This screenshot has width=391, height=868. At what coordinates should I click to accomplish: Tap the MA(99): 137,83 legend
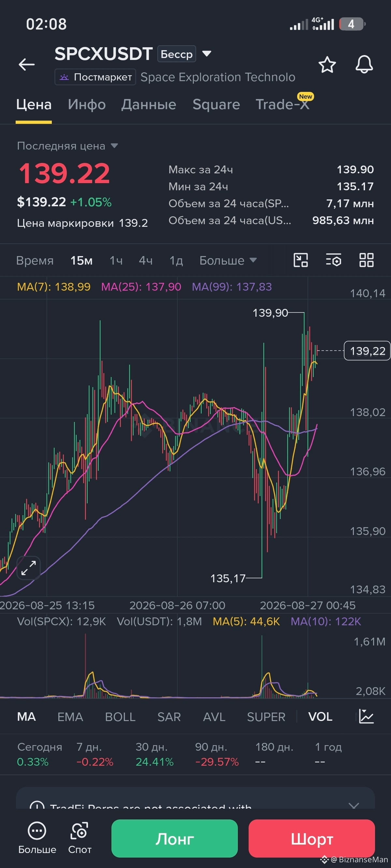[232, 287]
